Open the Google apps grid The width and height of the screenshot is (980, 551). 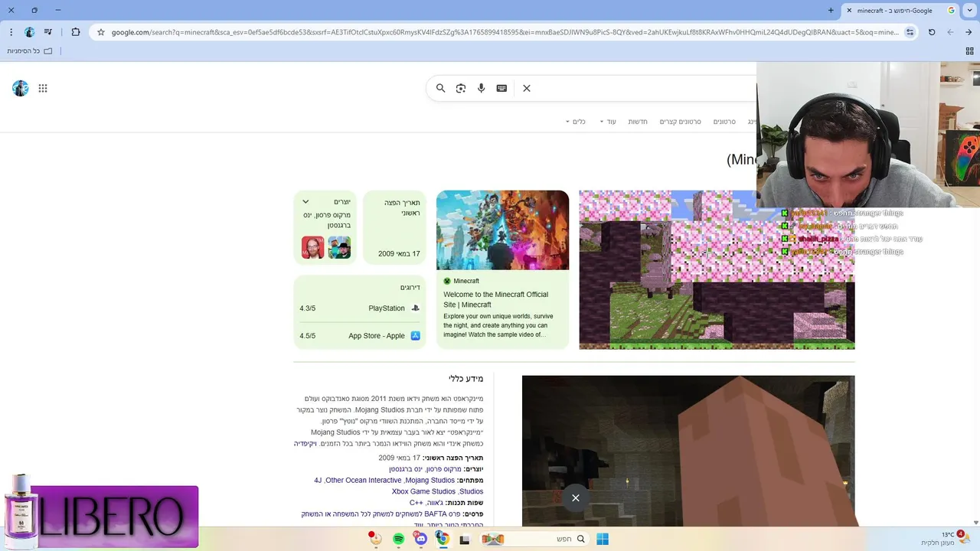point(43,88)
